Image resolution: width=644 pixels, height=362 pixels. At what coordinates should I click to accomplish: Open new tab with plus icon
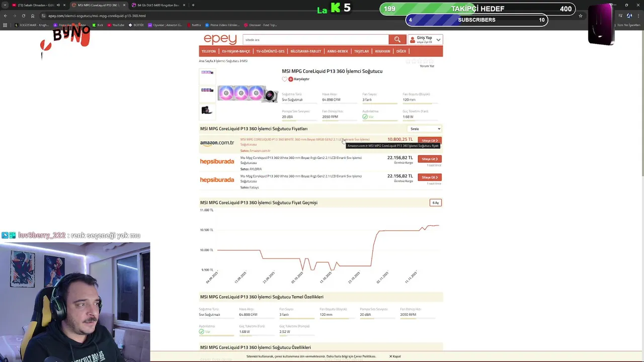click(193, 5)
